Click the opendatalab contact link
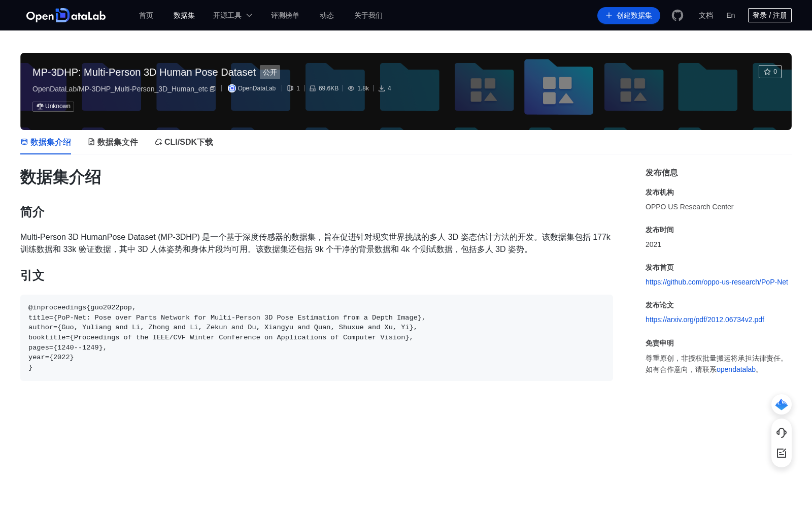 [x=736, y=369]
